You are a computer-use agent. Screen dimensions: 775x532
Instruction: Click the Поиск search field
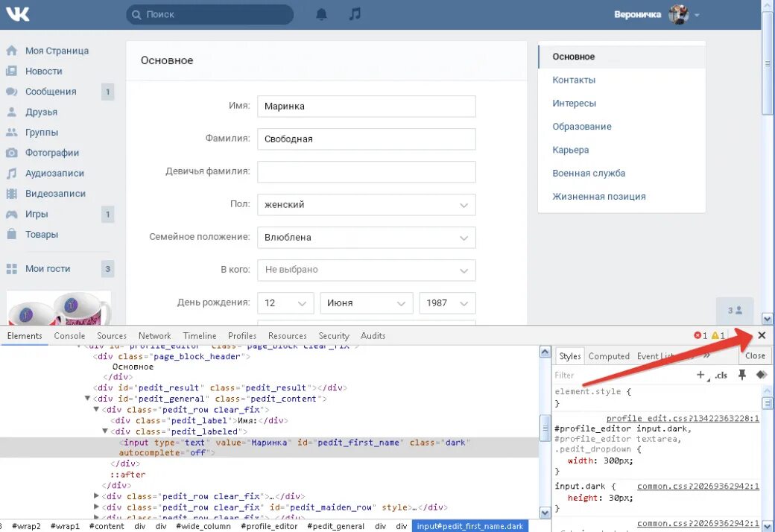pos(209,14)
